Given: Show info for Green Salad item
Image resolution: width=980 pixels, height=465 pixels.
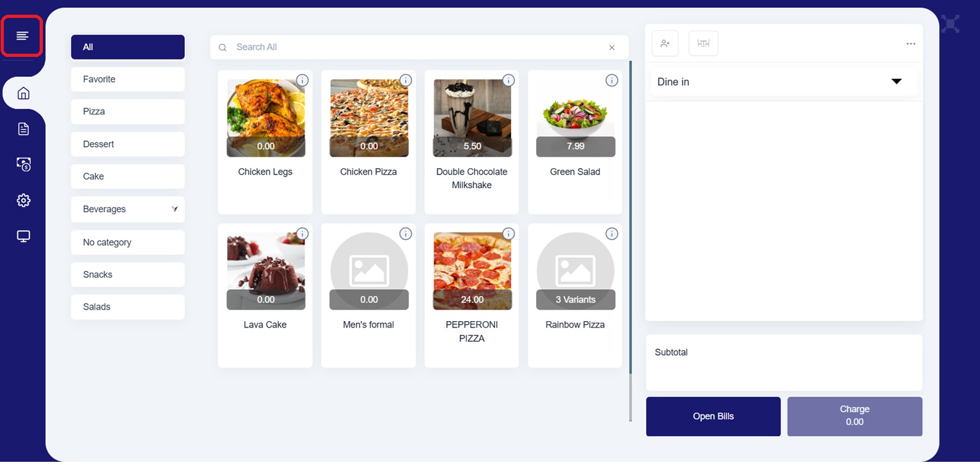Looking at the screenshot, I should pos(612,81).
